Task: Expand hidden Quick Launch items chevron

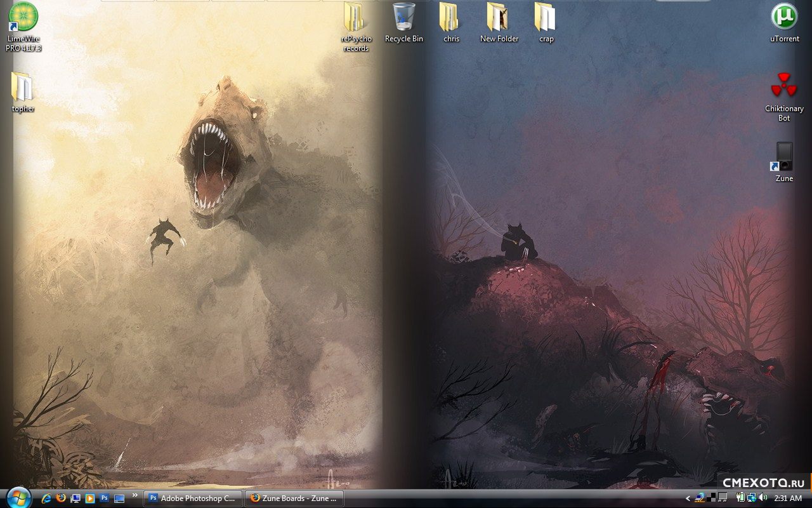Action: pyautogui.click(x=134, y=495)
